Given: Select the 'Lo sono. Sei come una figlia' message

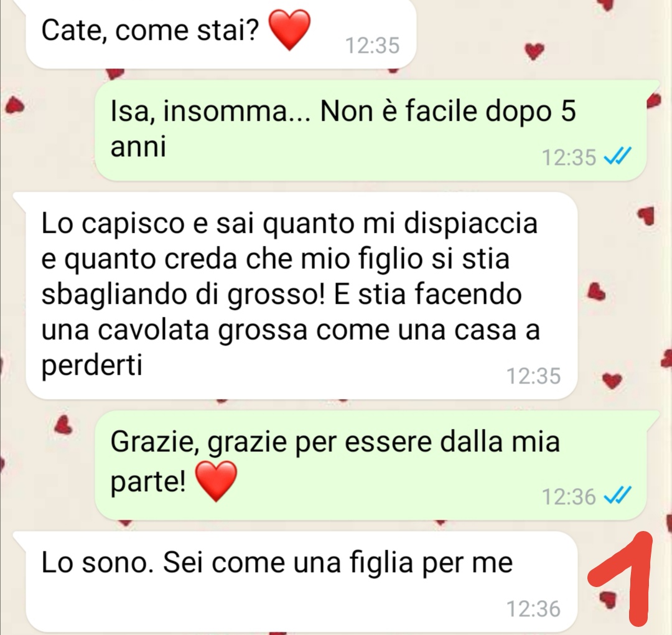Looking at the screenshot, I should click(x=301, y=581).
